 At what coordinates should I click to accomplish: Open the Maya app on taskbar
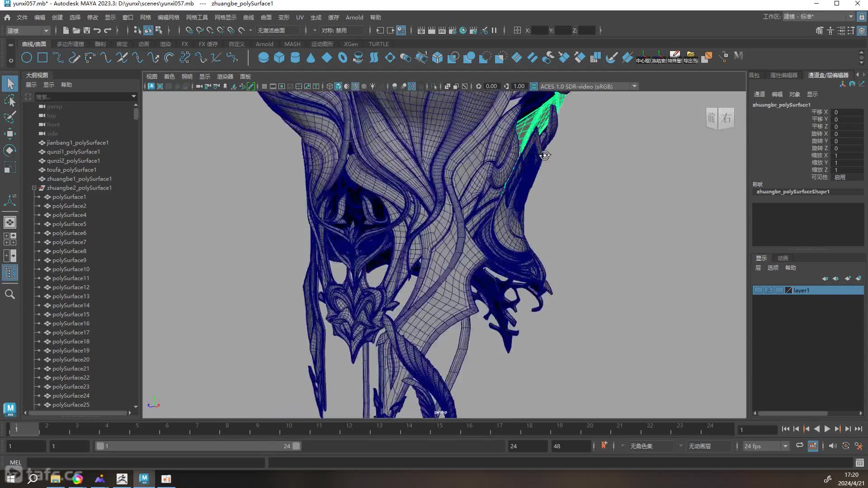tap(144, 479)
